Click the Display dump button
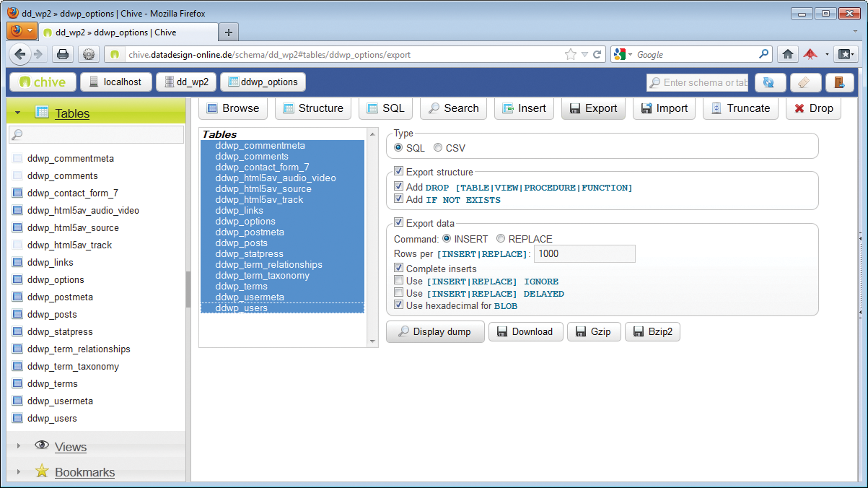This screenshot has height=488, width=868. (435, 331)
